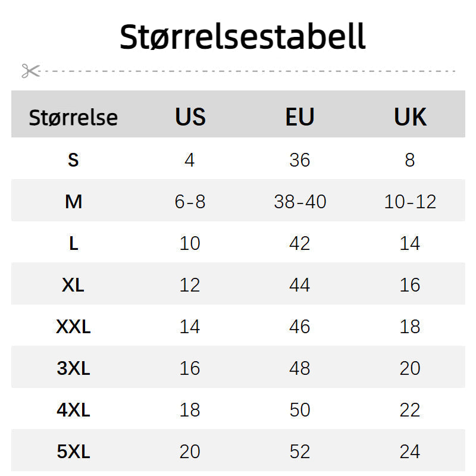
Task: Click the US column header
Action: pyautogui.click(x=190, y=117)
